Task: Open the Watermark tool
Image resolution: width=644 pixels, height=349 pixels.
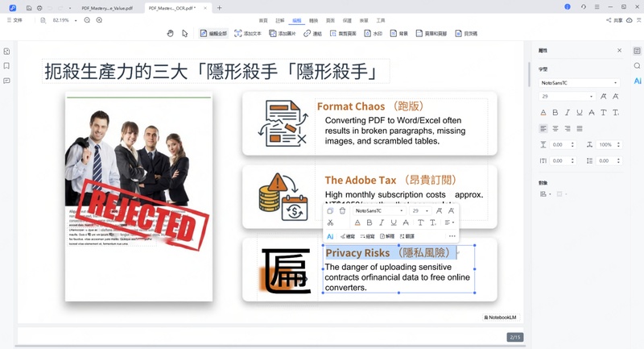Action: pos(373,33)
